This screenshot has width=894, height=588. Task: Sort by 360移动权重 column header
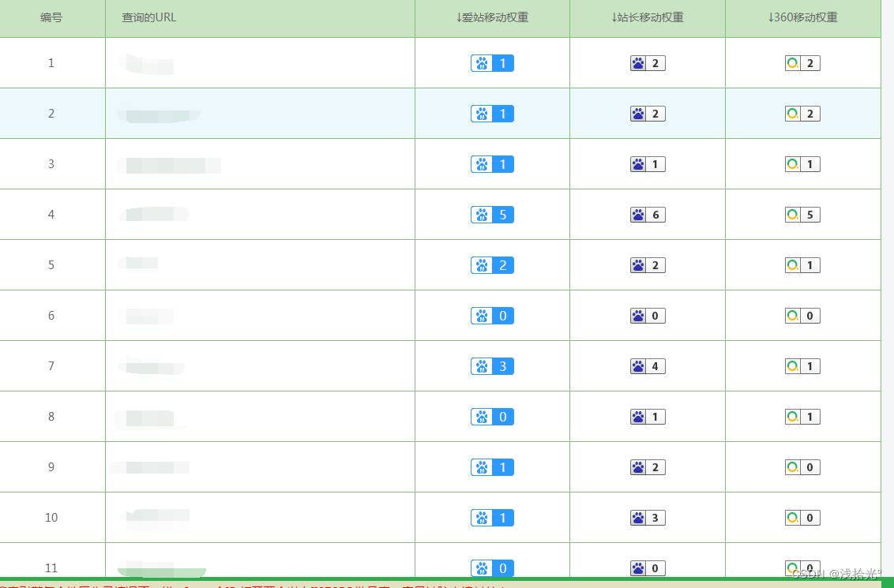coord(802,17)
